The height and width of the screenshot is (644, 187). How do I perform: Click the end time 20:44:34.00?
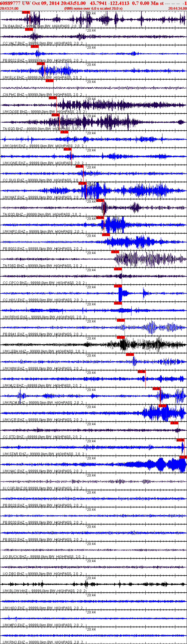click(x=177, y=9)
